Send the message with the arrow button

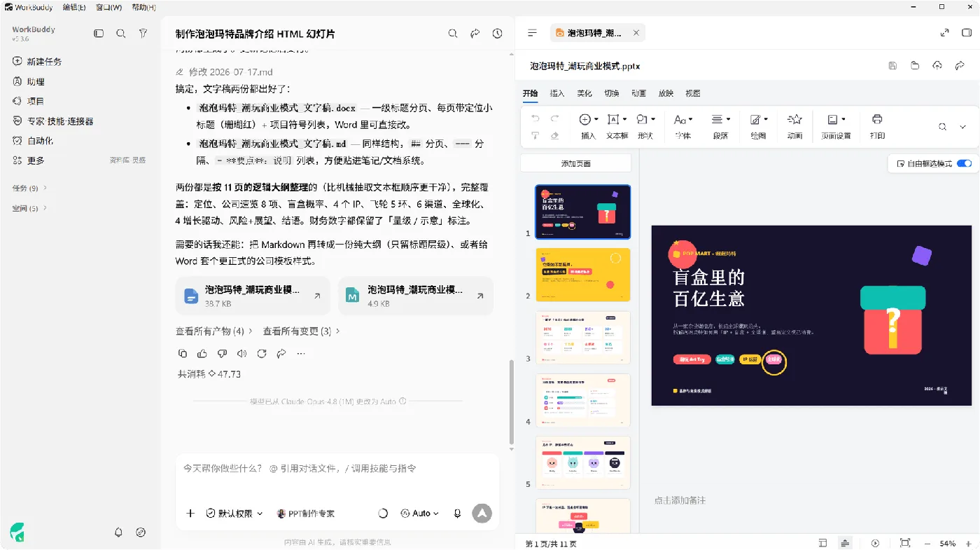point(482,514)
